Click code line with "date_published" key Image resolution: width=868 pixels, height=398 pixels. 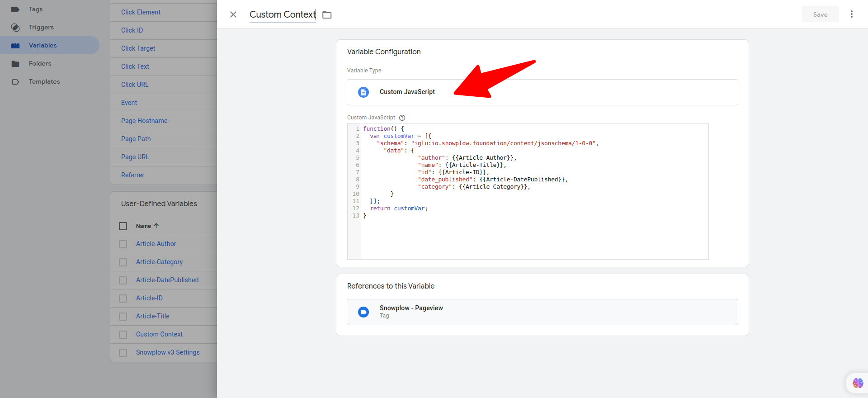pyautogui.click(x=493, y=180)
